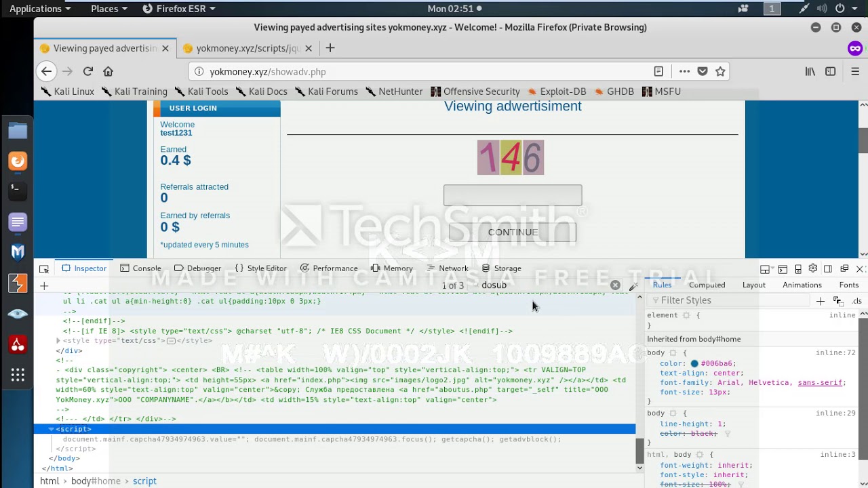Viewport: 868px width, 488px height.
Task: Toggle pseudo-class panel icon in Rules
Action: click(x=838, y=300)
